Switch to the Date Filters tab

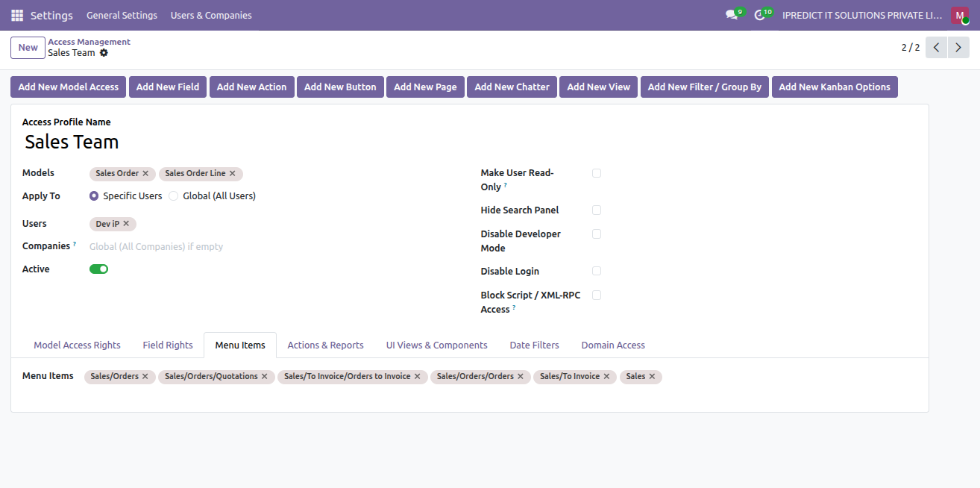(534, 345)
